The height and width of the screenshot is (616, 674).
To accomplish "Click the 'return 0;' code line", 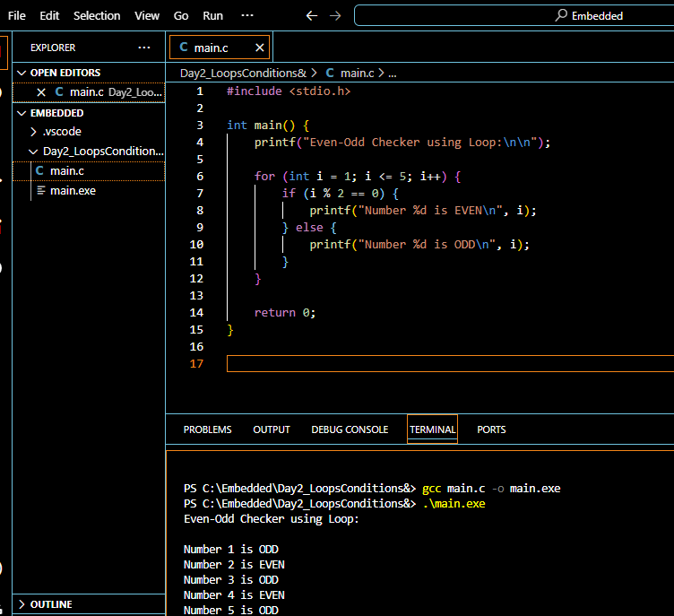I will coord(285,313).
